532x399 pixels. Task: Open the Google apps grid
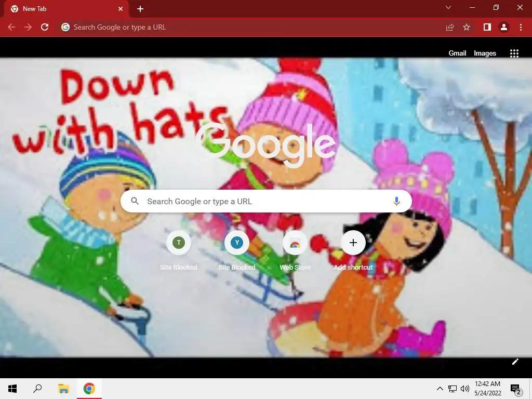point(514,54)
